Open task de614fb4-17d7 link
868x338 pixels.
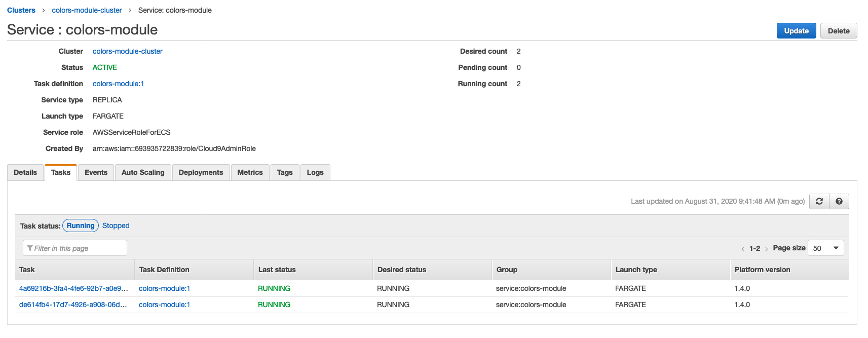(x=73, y=305)
